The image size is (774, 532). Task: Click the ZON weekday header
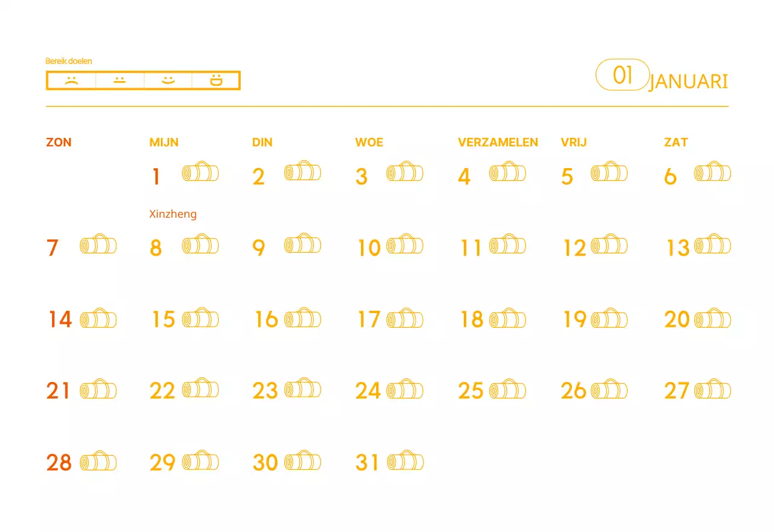59,143
